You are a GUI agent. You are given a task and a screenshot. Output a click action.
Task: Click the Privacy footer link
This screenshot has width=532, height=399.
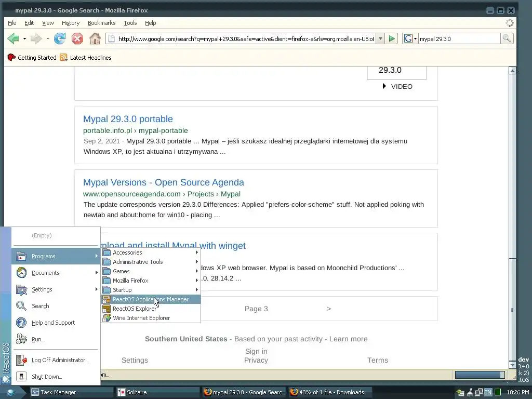pyautogui.click(x=256, y=361)
